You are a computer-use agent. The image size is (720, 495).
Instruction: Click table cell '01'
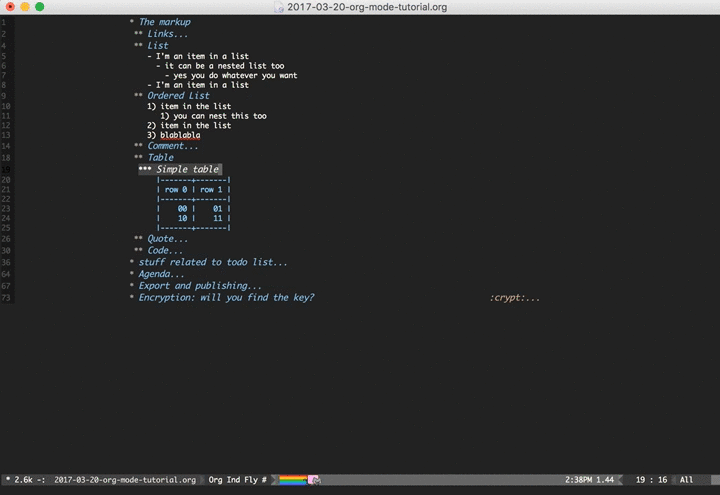[x=218, y=208]
